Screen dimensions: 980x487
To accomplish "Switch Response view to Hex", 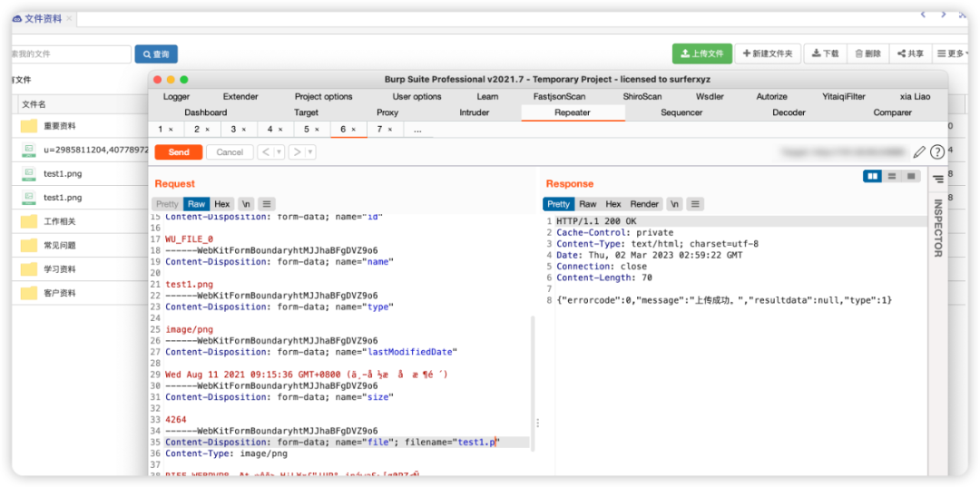I will 613,204.
